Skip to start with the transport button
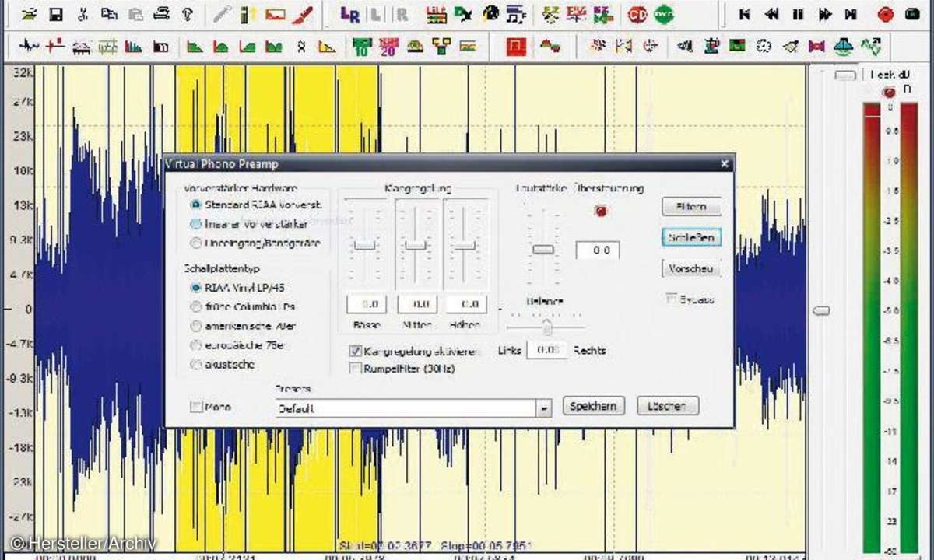934x560 pixels. 745,14
